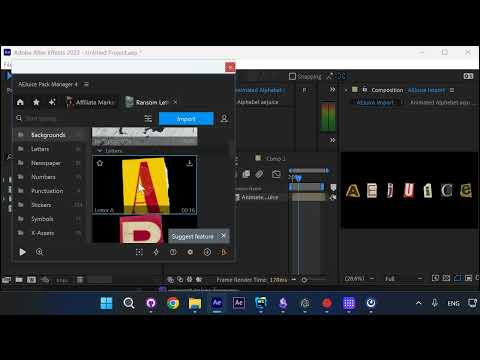
Task: Open the settings gear in Pack Manager footer
Action: coord(190,252)
